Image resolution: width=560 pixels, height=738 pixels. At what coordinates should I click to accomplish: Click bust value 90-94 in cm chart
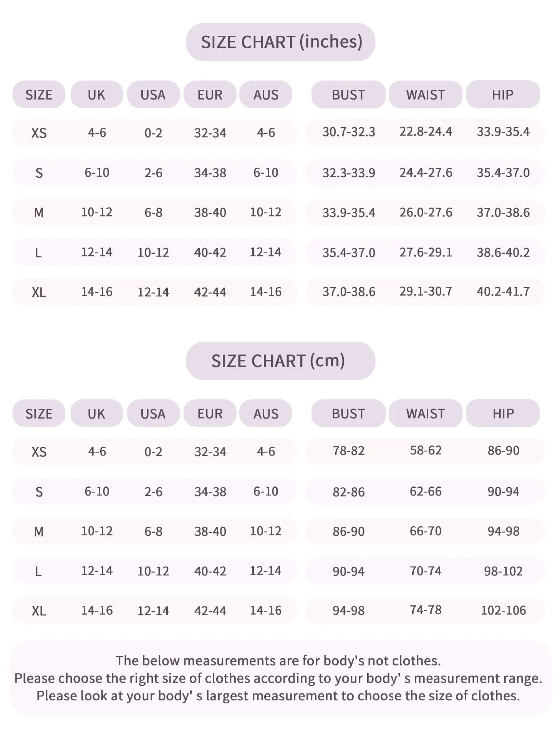tap(348, 571)
